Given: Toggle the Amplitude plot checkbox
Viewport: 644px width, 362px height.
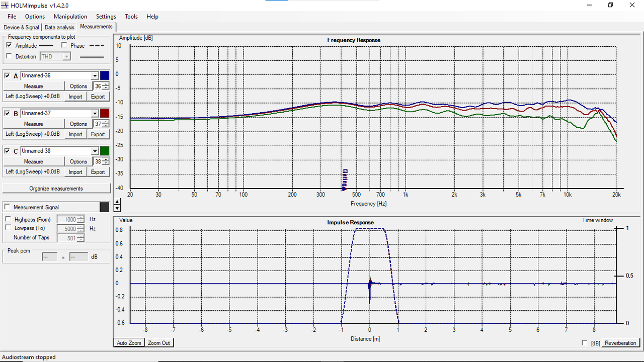Looking at the screenshot, I should [9, 45].
